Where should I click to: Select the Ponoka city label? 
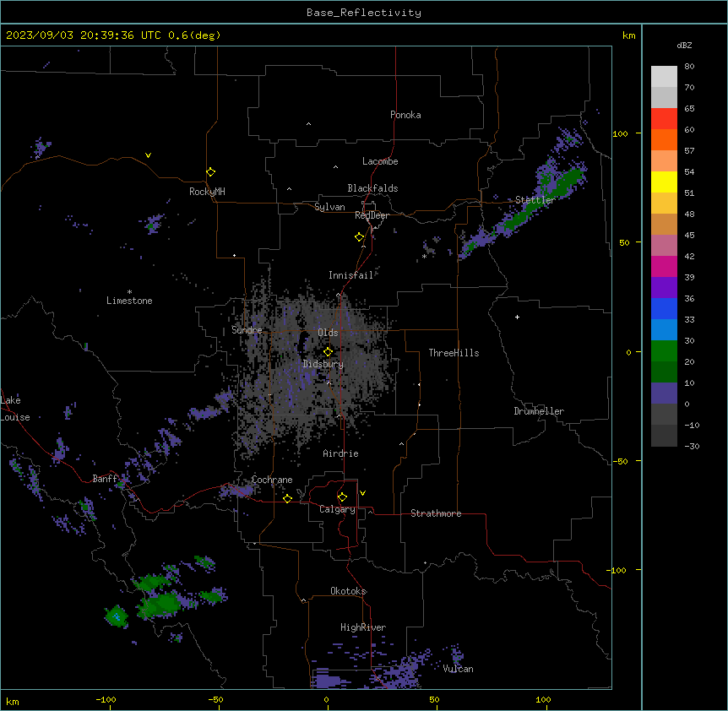click(x=405, y=115)
